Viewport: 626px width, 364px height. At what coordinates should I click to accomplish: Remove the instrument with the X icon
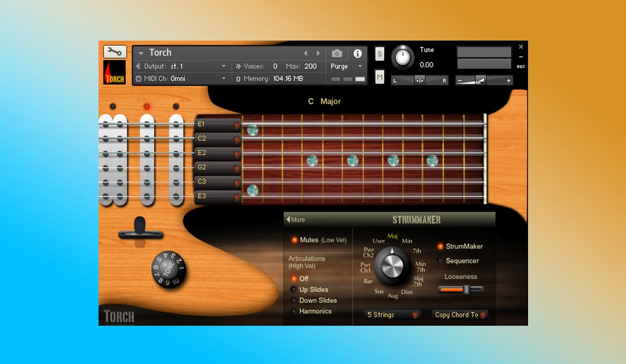coord(521,47)
